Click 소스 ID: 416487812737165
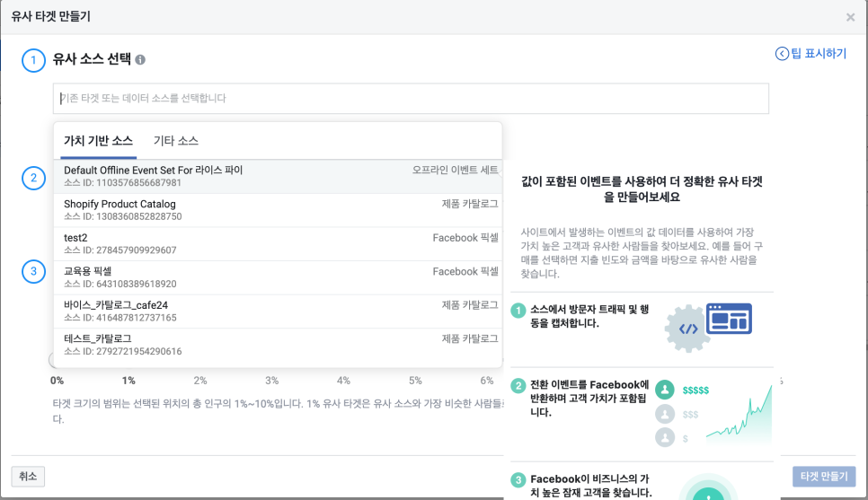868x500 pixels. coord(120,318)
